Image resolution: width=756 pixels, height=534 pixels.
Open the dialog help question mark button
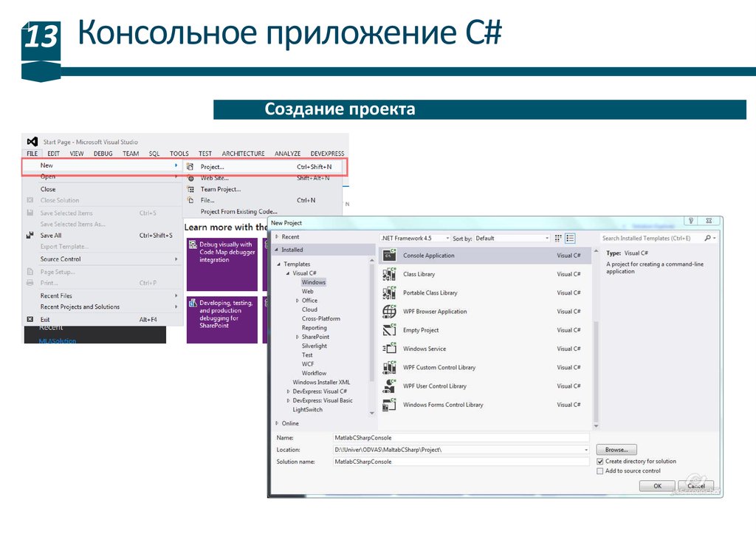[690, 221]
